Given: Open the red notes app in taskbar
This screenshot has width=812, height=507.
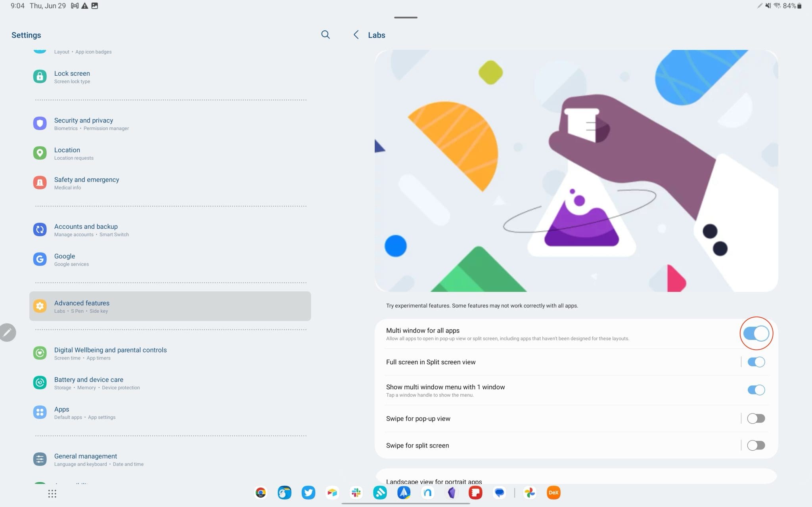Looking at the screenshot, I should click(x=475, y=493).
